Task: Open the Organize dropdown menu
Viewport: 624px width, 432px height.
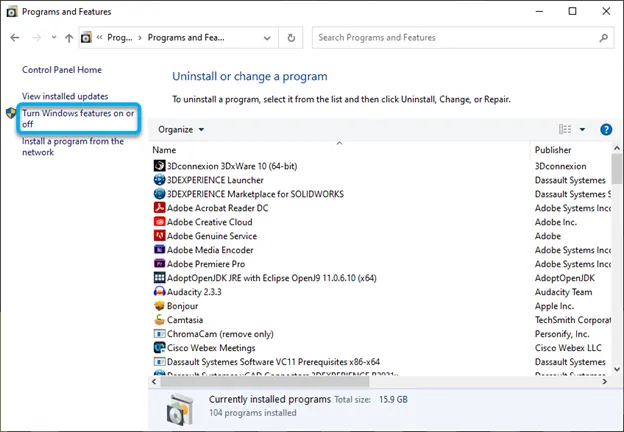Action: (x=181, y=129)
